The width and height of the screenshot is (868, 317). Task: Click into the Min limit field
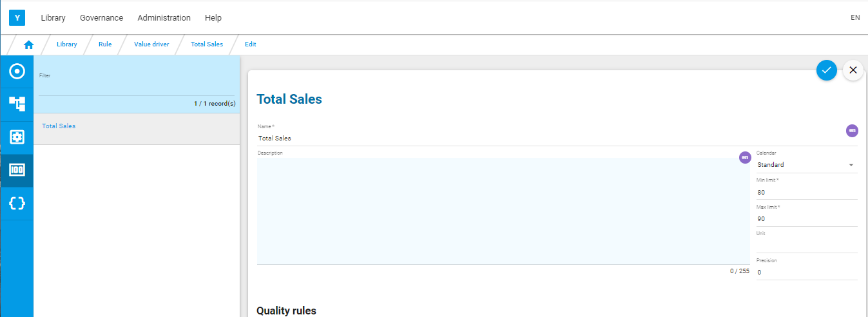click(x=806, y=192)
